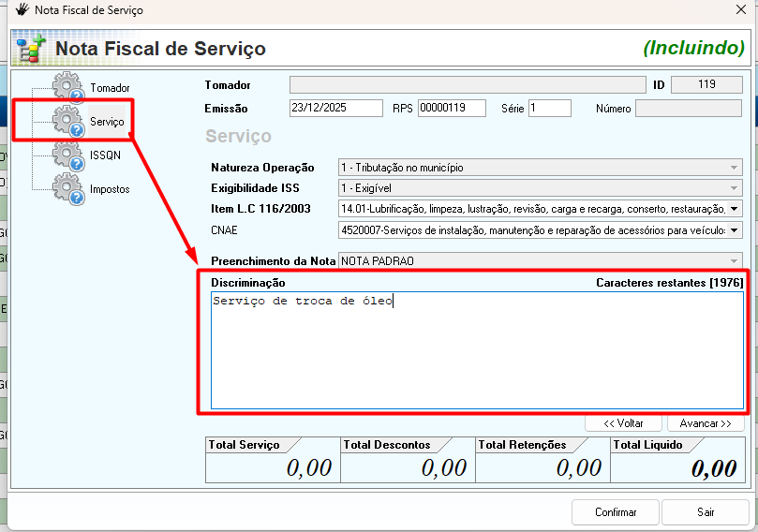Image resolution: width=758 pixels, height=532 pixels.
Task: Click the << Voltar button
Action: click(623, 423)
